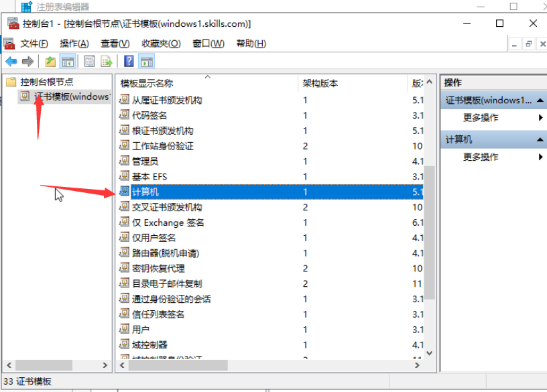The width and height of the screenshot is (547, 392).
Task: Open the 操作(A) menu
Action: [x=74, y=44]
